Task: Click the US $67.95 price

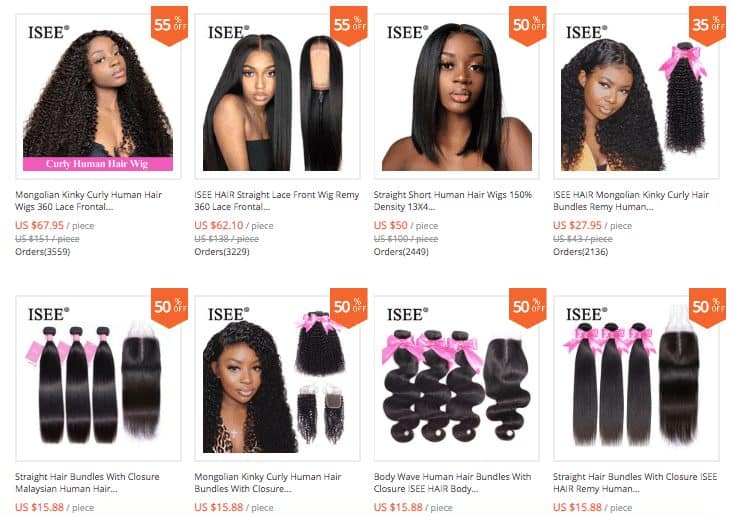Action: (39, 225)
